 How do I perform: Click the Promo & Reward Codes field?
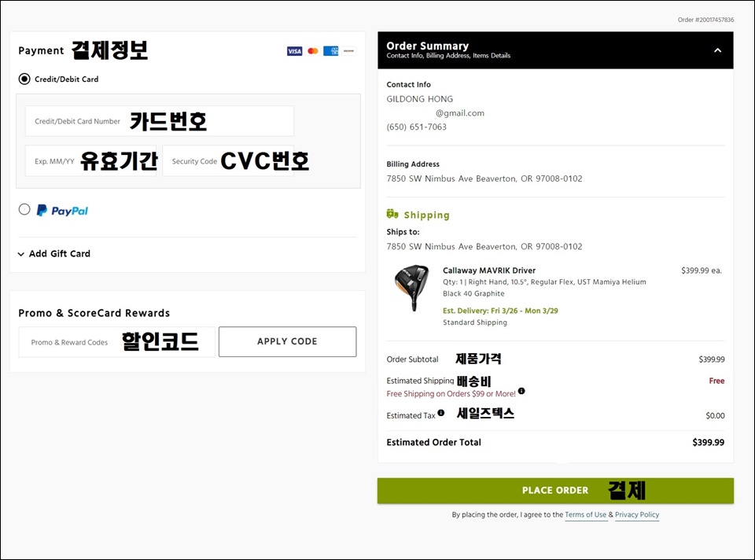[x=117, y=342]
